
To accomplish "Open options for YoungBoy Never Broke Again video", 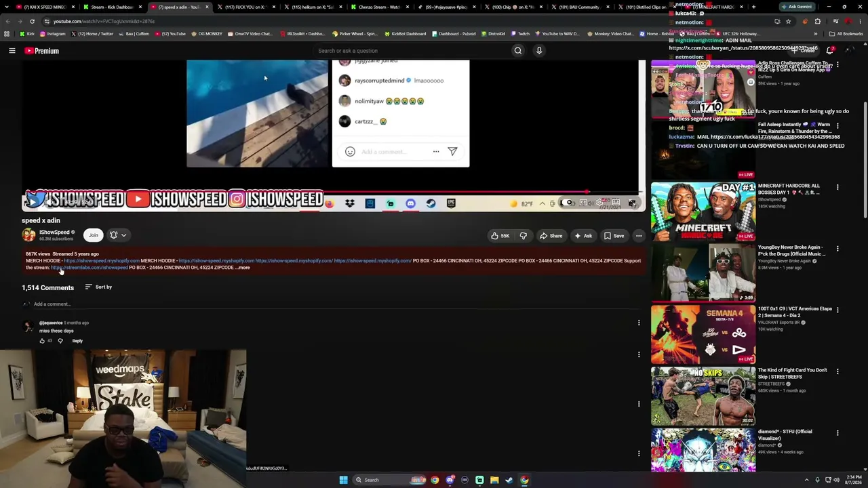I will (x=837, y=249).
